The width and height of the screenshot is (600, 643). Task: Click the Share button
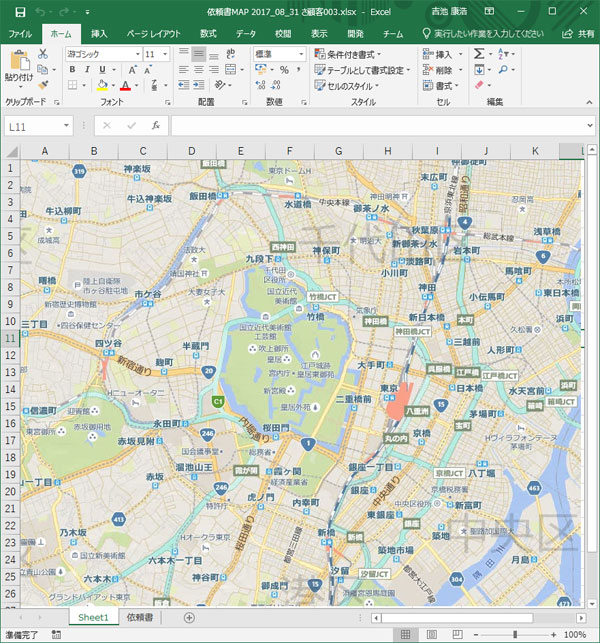578,34
